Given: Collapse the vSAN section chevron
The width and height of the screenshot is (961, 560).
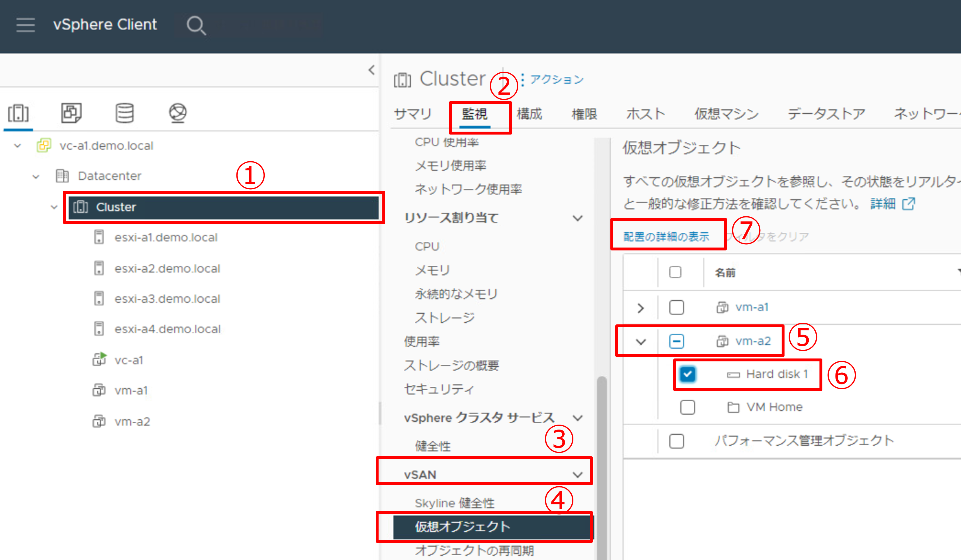Looking at the screenshot, I should (578, 475).
